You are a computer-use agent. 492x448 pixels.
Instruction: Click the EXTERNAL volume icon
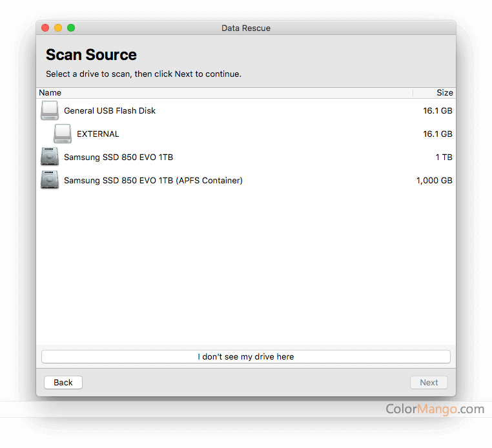(x=63, y=134)
